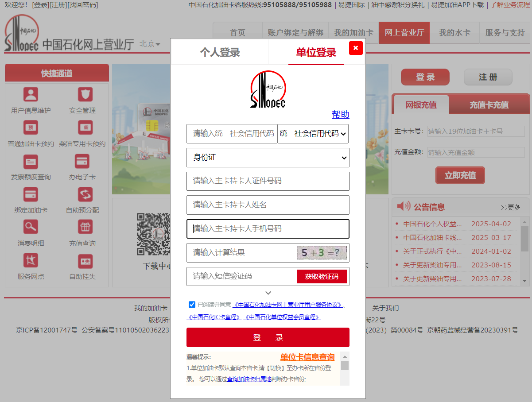
Task: Open the 北京 region selector
Action: [150, 44]
